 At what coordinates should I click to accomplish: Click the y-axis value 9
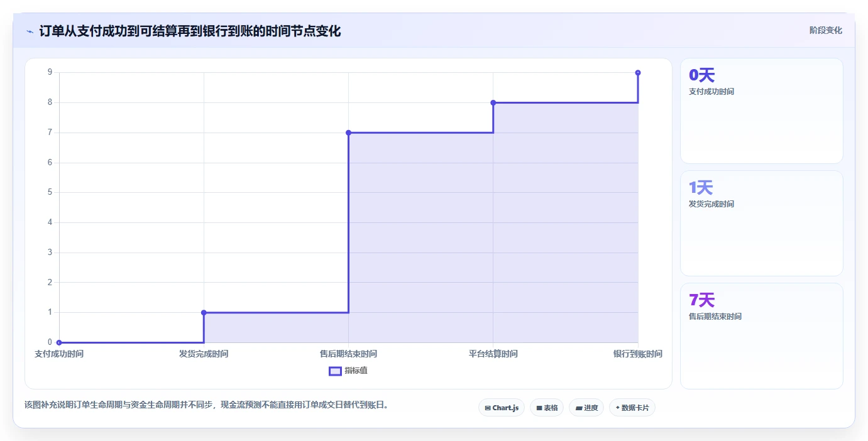click(50, 72)
